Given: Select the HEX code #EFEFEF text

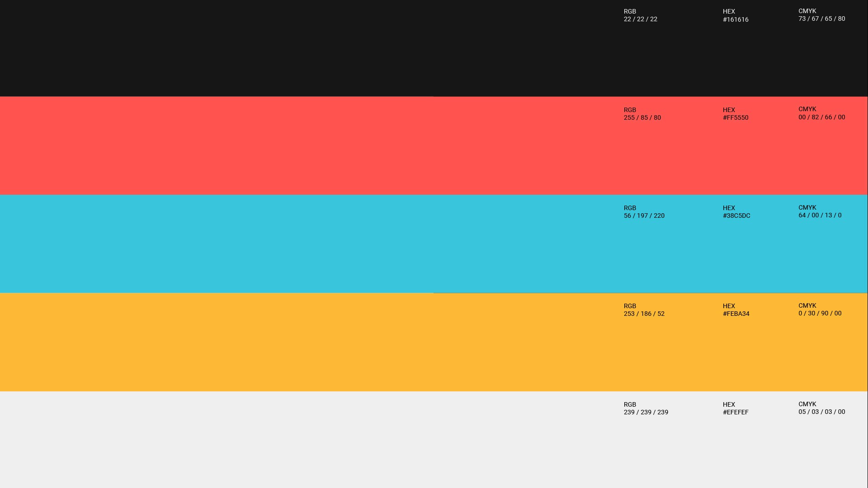Looking at the screenshot, I should click(735, 413).
